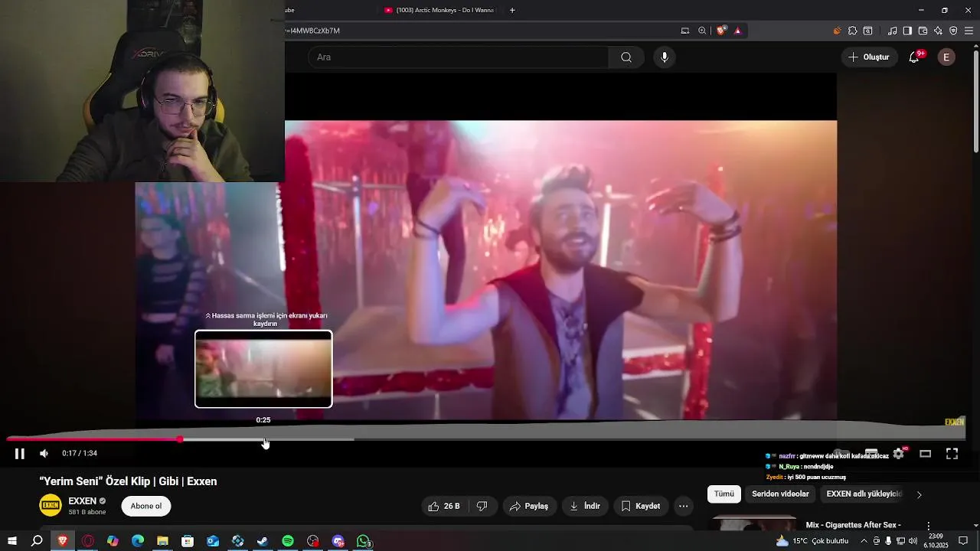Click the browser address bar

pyautogui.click(x=482, y=31)
